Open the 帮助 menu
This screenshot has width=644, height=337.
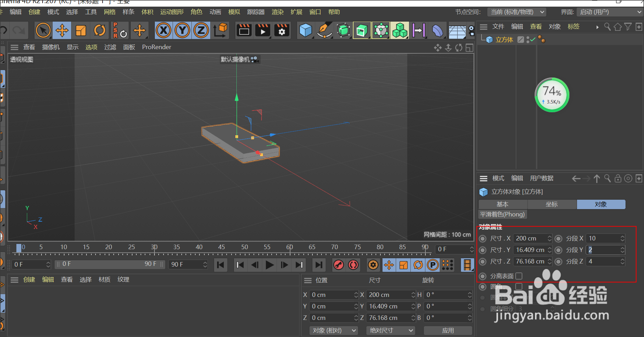[334, 12]
